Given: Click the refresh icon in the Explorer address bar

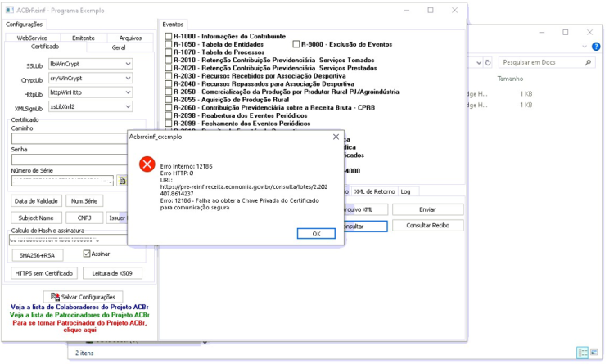Looking at the screenshot, I should pos(488,62).
